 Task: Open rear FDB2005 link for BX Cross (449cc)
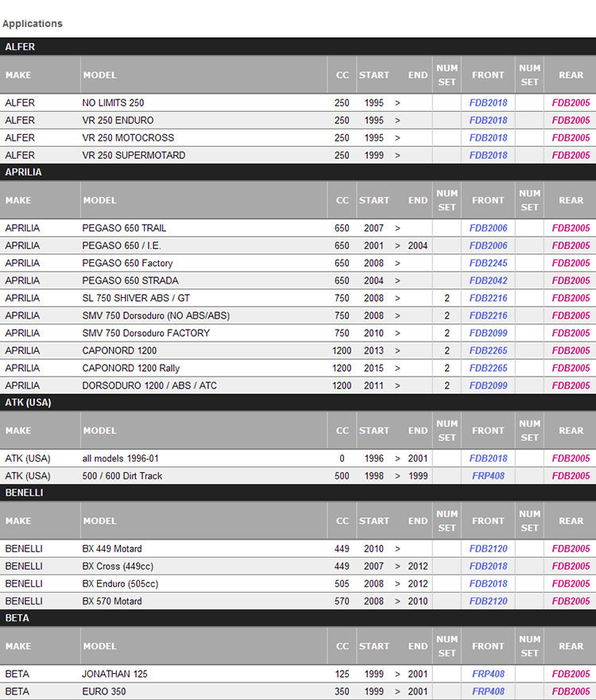tap(571, 566)
